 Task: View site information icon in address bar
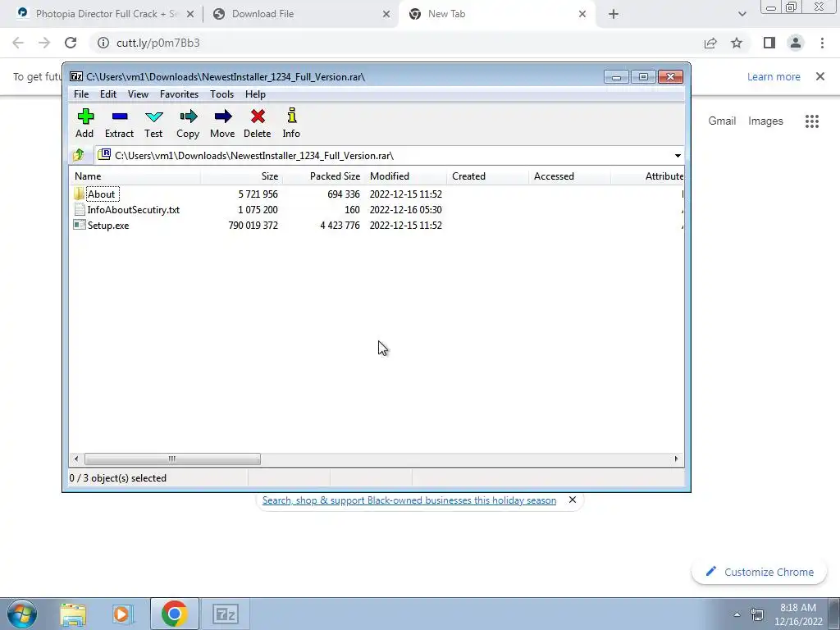point(103,43)
